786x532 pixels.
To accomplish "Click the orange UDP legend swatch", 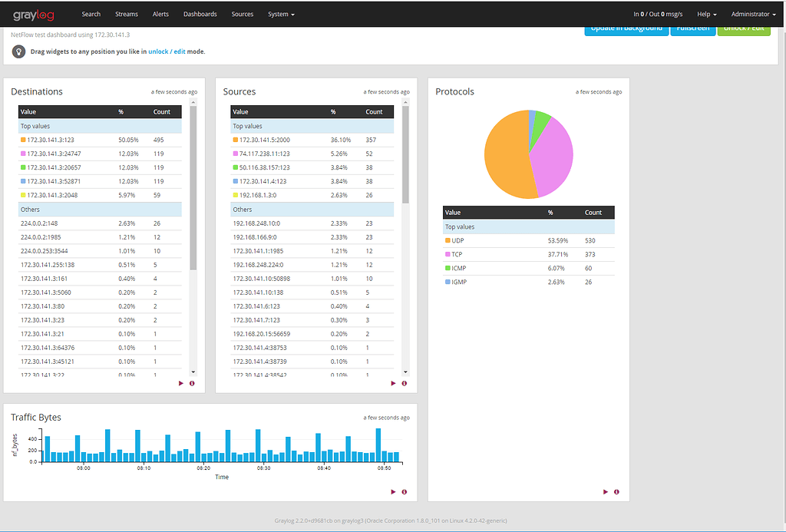I will point(447,241).
